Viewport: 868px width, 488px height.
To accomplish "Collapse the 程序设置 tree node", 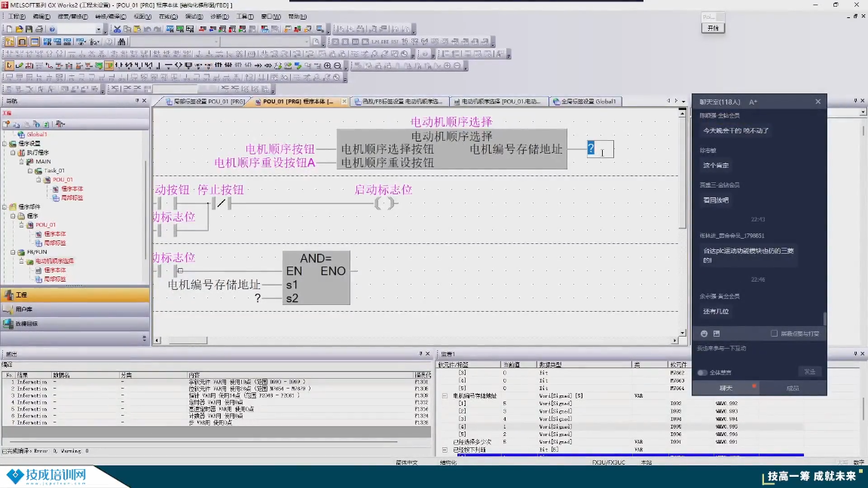I will 5,143.
